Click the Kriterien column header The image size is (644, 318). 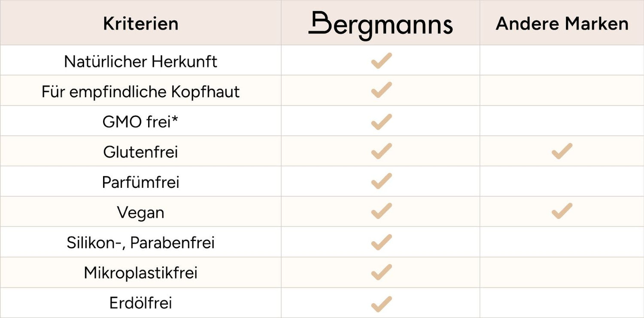click(x=140, y=24)
